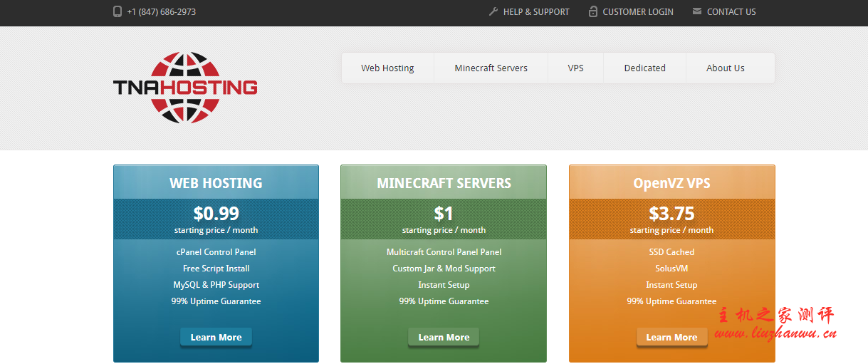The width and height of the screenshot is (868, 364).
Task: Open the Minecraft Servers menu item
Action: [491, 68]
